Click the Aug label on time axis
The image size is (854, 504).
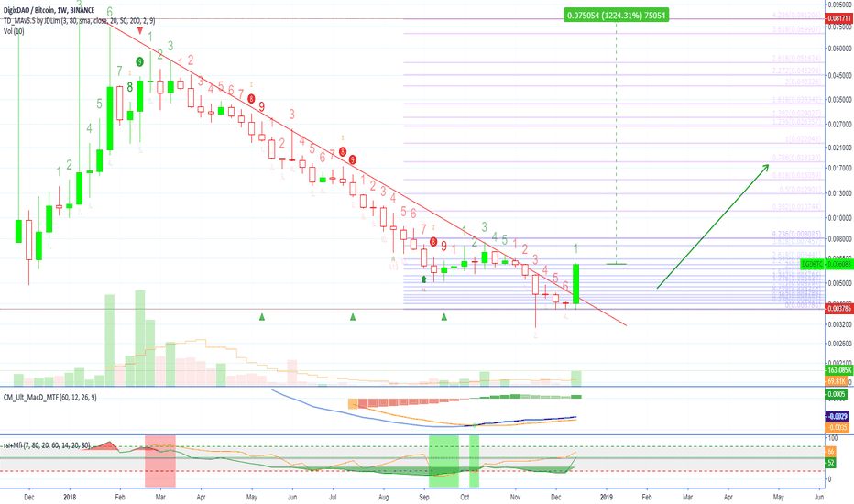[383, 497]
